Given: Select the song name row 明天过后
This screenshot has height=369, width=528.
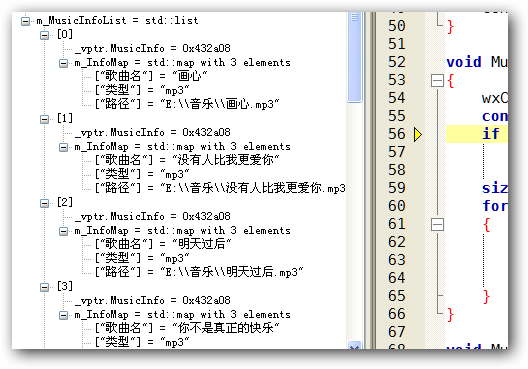Looking at the screenshot, I should 163,244.
